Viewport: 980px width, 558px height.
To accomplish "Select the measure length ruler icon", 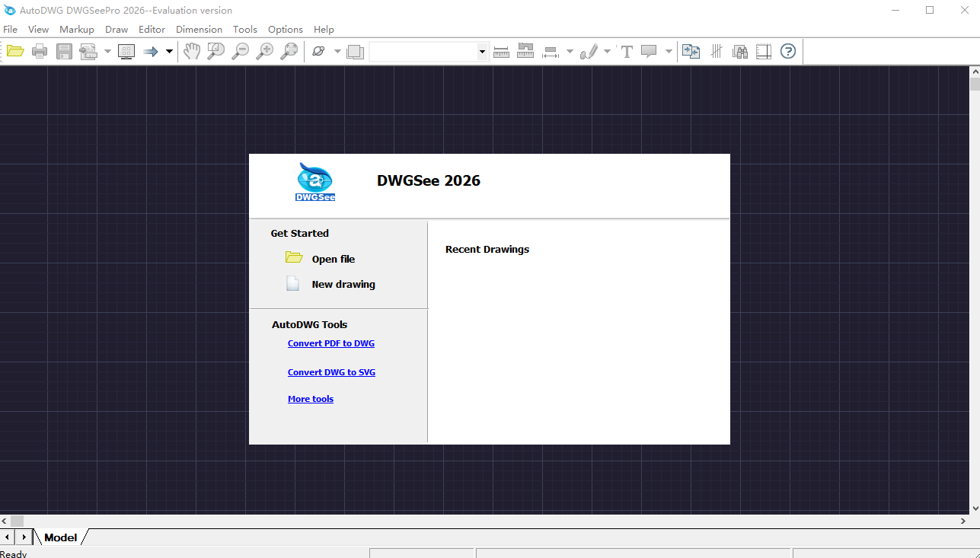I will coord(501,52).
